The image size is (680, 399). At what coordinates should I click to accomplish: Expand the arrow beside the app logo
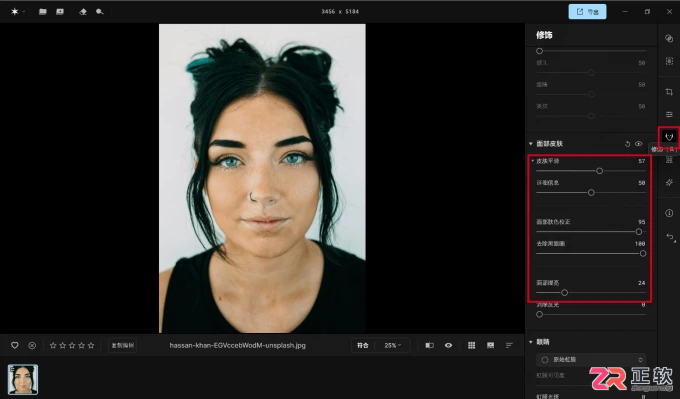click(x=23, y=12)
